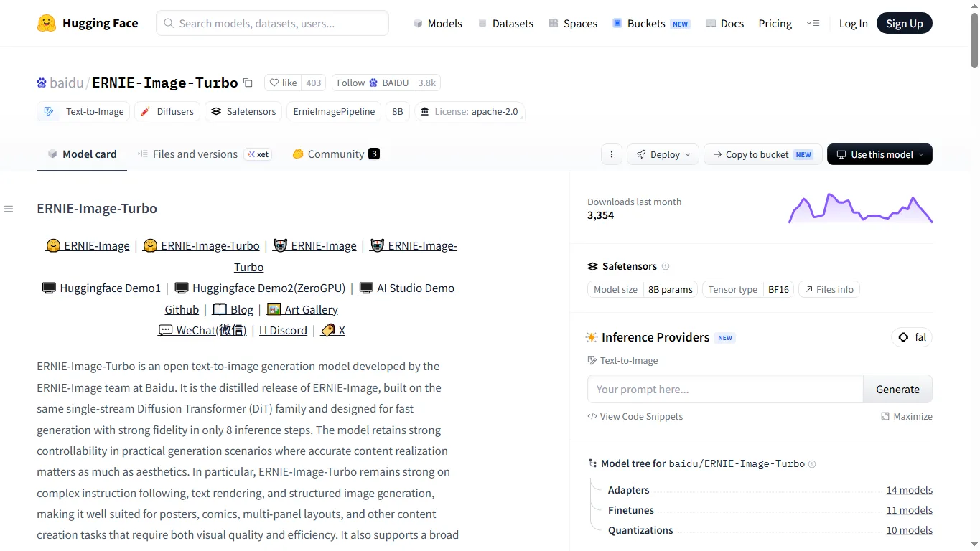
Task: Open the Discord link
Action: 284,330
